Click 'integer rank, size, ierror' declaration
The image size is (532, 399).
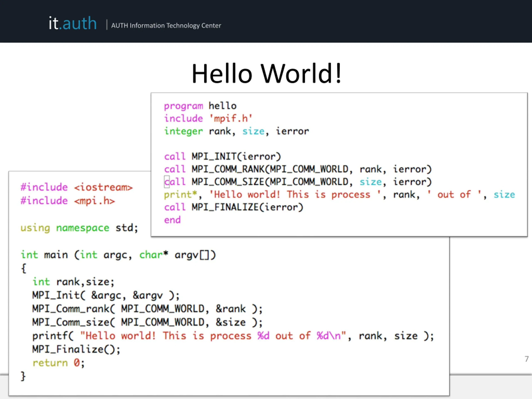pyautogui.click(x=236, y=131)
